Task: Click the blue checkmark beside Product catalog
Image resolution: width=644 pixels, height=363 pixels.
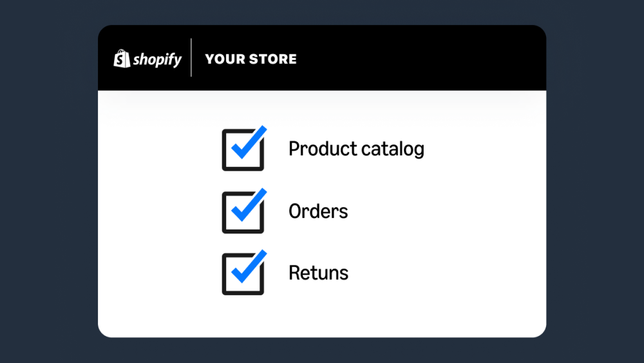Action: [x=249, y=142]
